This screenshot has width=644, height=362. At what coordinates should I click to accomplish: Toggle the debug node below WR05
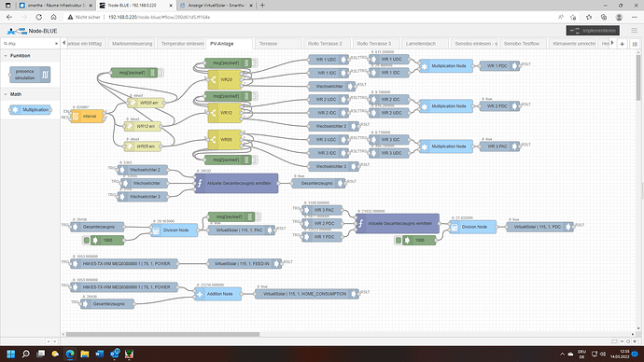255,160
